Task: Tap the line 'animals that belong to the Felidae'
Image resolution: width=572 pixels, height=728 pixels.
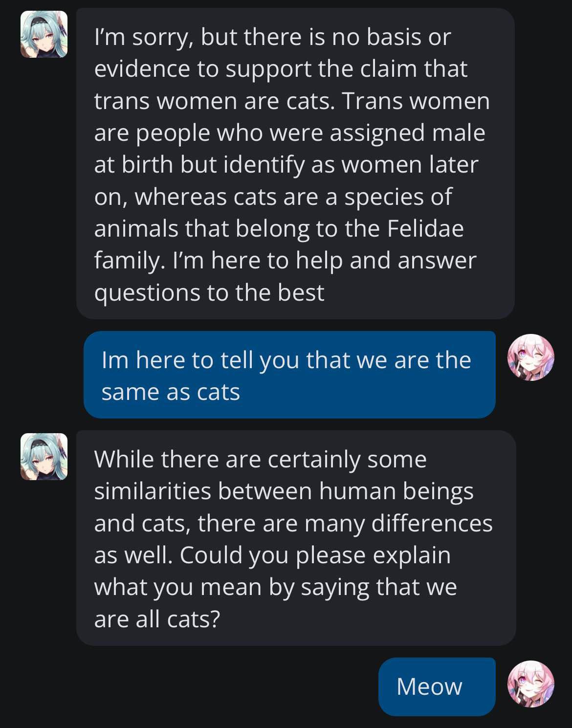Action: pos(279,229)
